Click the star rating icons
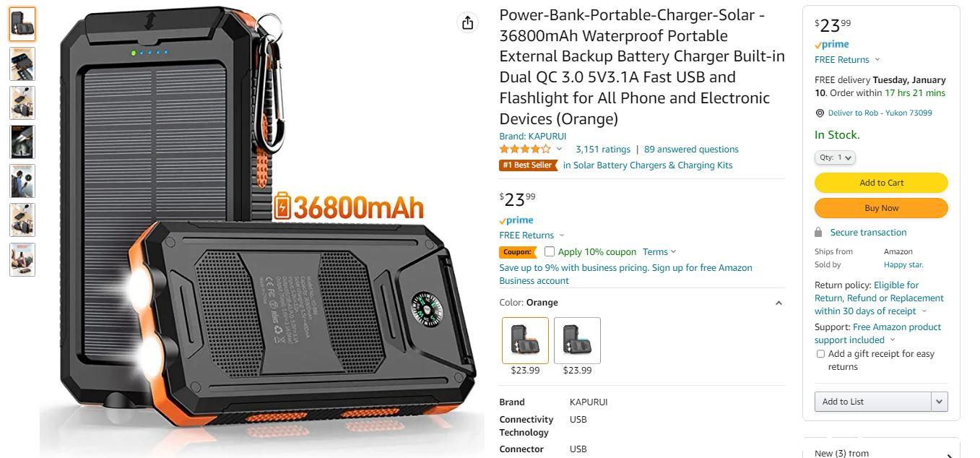980x458 pixels. pyautogui.click(x=525, y=150)
